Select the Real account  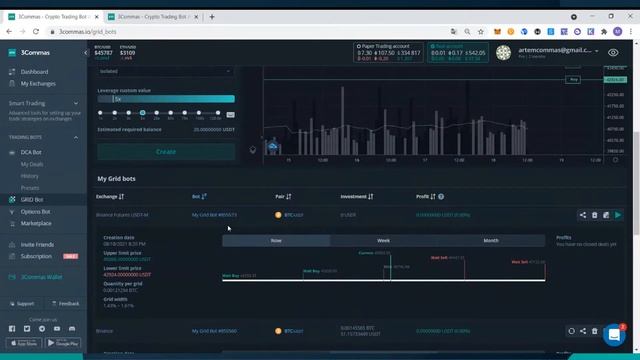[458, 53]
